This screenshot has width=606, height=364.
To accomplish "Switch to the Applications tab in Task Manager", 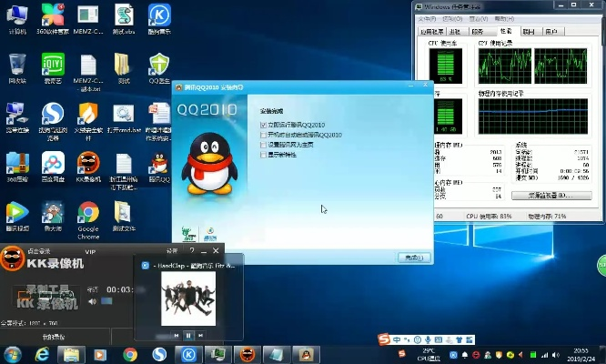I will [432, 31].
